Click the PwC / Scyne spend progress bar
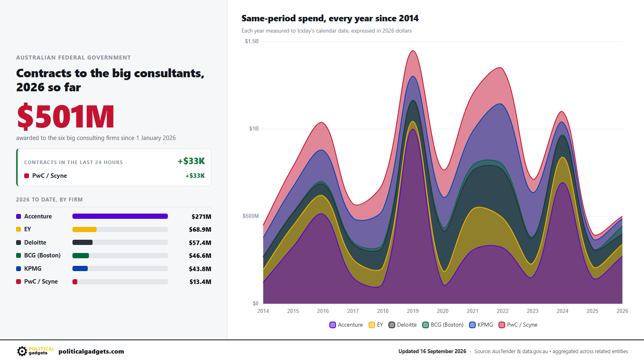Screen dimensions: 644x362 [120, 282]
